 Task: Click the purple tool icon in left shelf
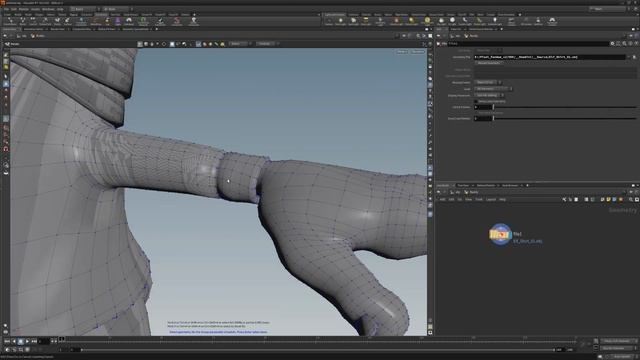click(118, 21)
